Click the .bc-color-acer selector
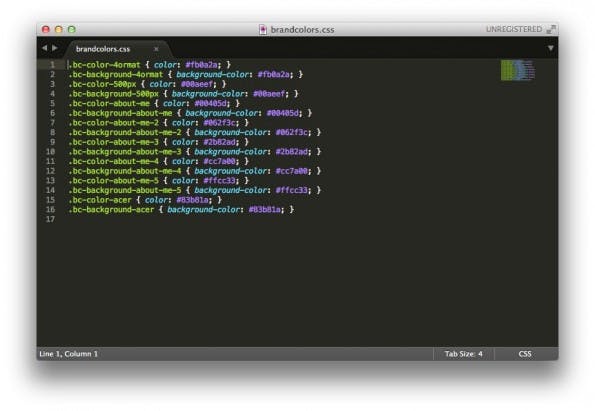Screen dimensions: 595x411 [x=100, y=200]
